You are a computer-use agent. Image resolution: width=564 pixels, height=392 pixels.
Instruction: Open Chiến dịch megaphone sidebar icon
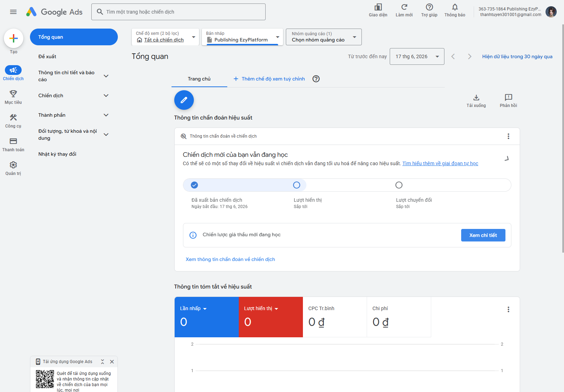(13, 70)
